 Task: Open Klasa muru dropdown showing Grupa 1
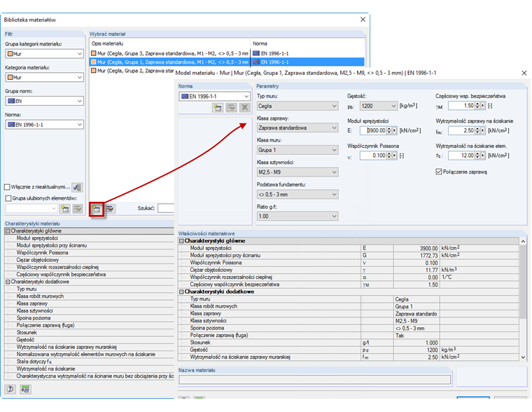tap(297, 150)
